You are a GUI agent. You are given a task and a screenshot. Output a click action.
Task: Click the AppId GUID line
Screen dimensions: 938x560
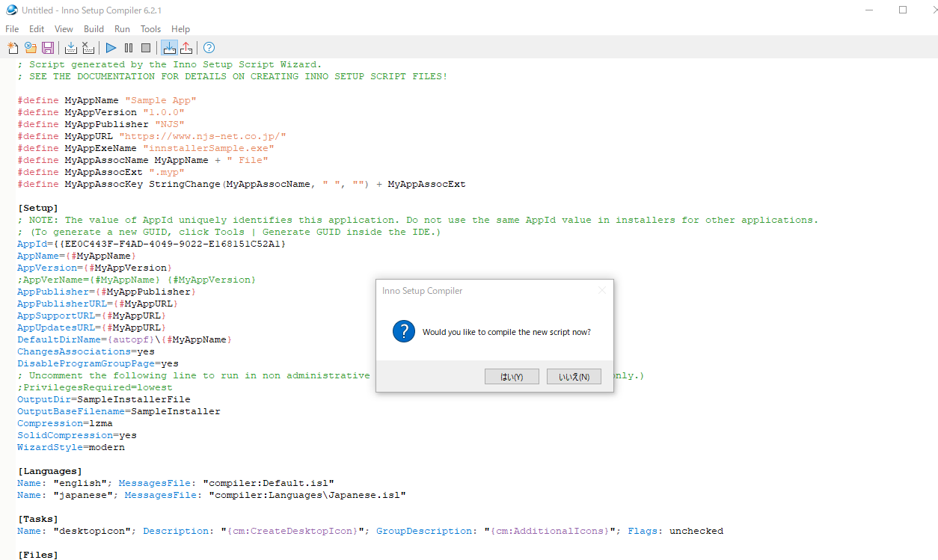click(152, 244)
